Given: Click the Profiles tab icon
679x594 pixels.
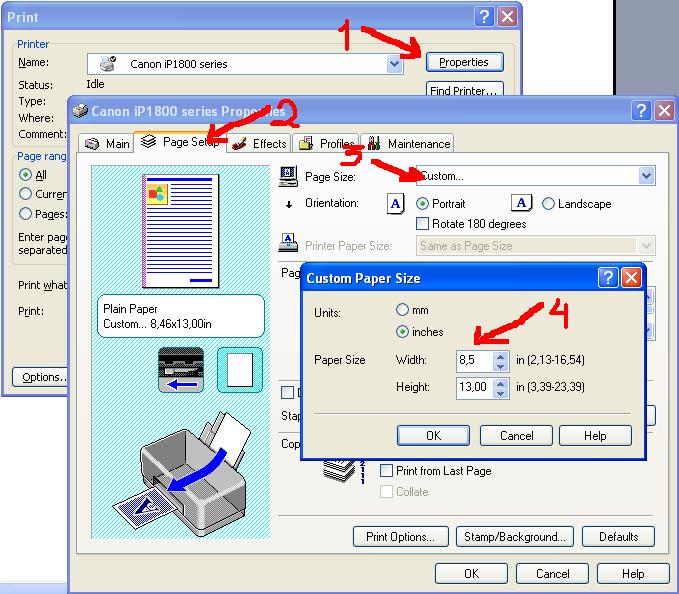Looking at the screenshot, I should 306,143.
